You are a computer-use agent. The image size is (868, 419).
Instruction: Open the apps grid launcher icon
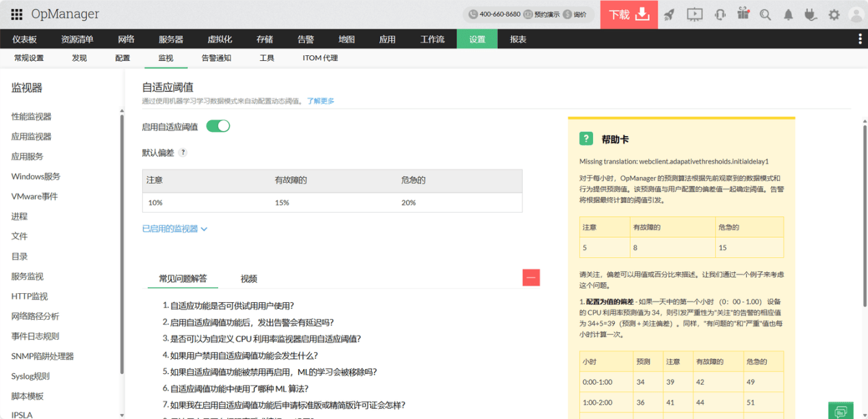click(x=16, y=14)
